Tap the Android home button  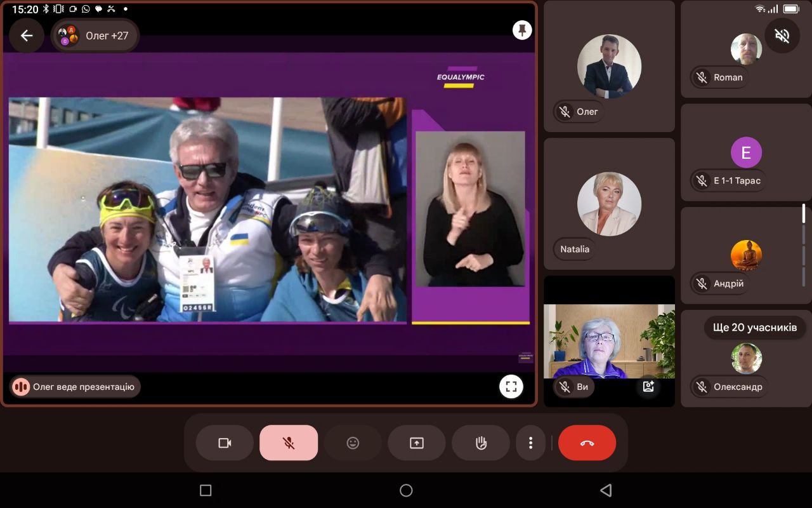tap(406, 490)
